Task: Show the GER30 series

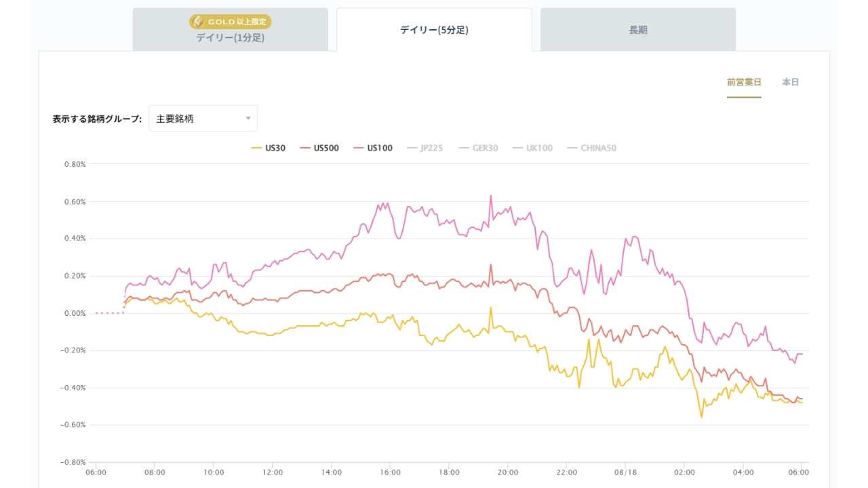Action: click(478, 148)
